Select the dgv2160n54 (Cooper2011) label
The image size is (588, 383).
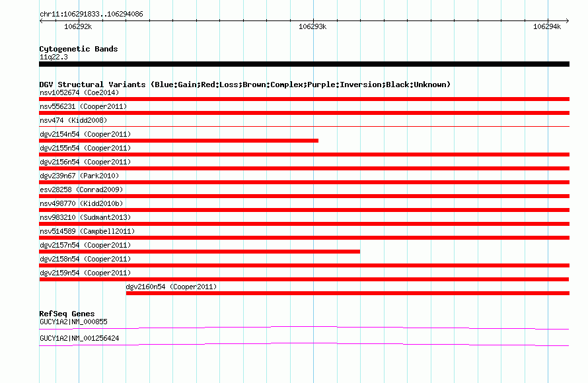[171, 287]
